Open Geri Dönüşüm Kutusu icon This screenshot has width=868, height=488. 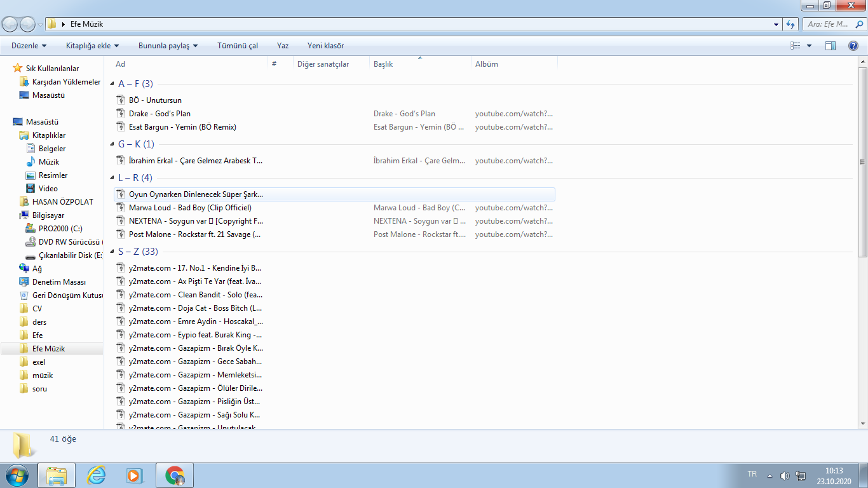(x=24, y=295)
